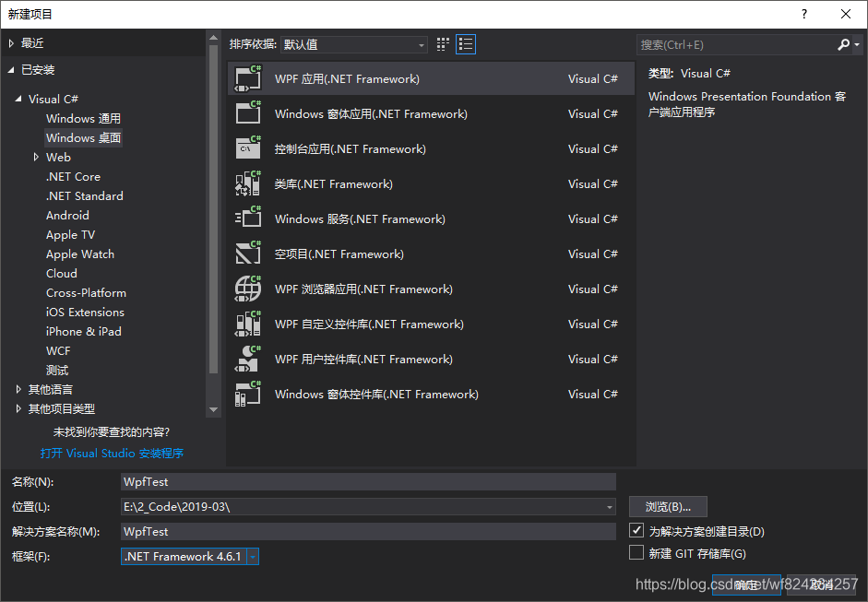Open 打开 Visual Studio 安装程序 link
The image size is (868, 602).
pos(112,454)
